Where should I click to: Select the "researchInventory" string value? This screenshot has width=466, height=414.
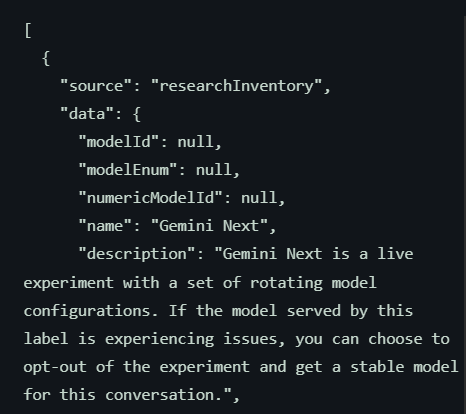click(x=237, y=86)
